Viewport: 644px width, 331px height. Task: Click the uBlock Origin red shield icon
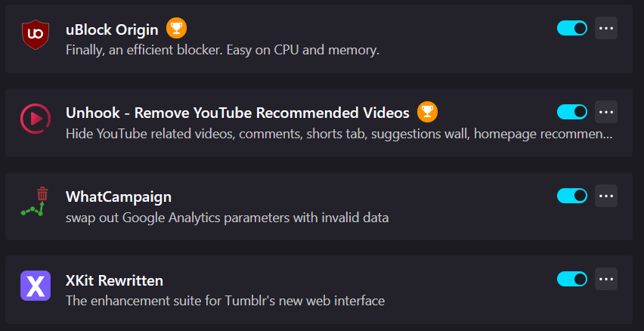pos(36,35)
